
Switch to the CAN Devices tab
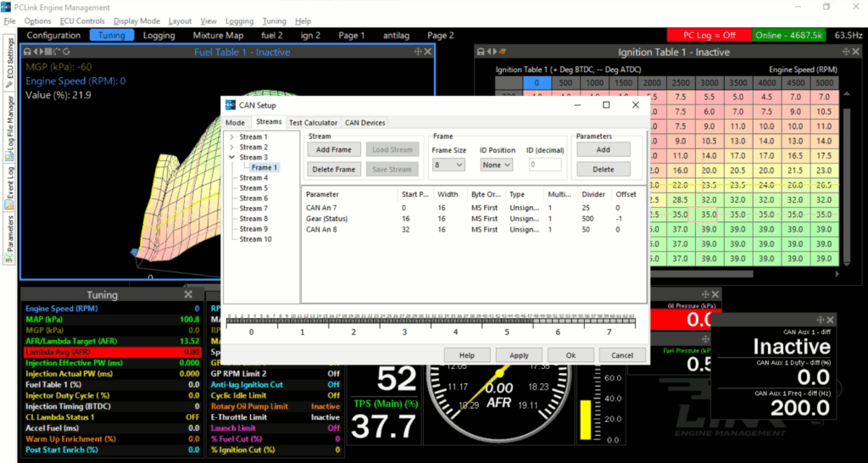pos(364,123)
